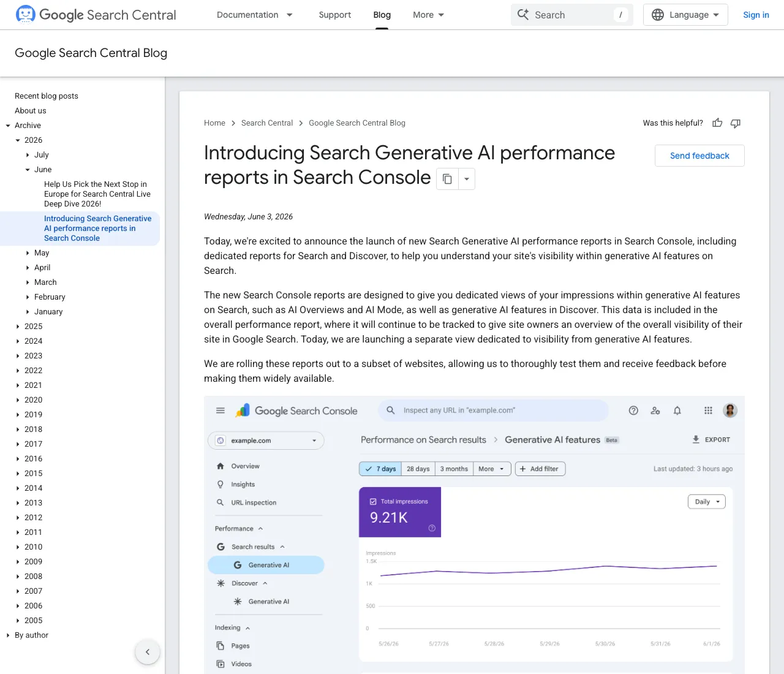Viewport: 784px width, 674px height.
Task: Click the Google G icon beside Search results
Action: pos(221,547)
